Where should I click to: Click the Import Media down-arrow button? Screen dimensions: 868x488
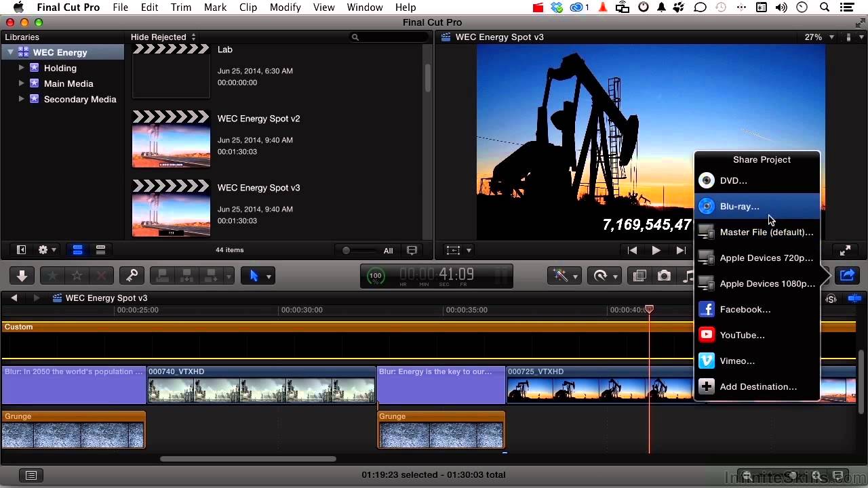(x=22, y=276)
